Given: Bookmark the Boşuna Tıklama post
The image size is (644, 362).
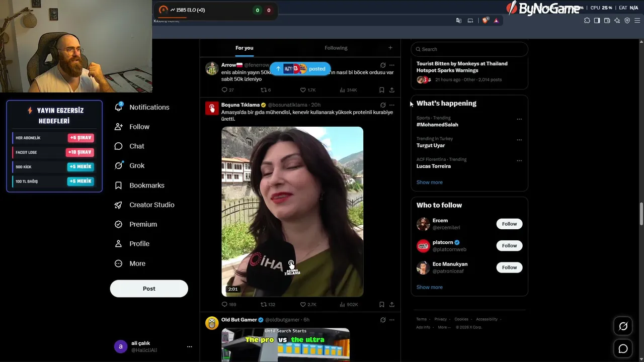Looking at the screenshot, I should (382, 304).
